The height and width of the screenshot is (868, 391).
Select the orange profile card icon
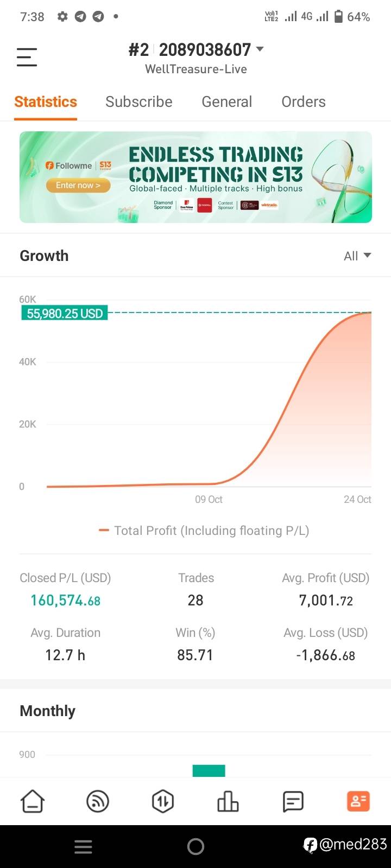(x=358, y=801)
